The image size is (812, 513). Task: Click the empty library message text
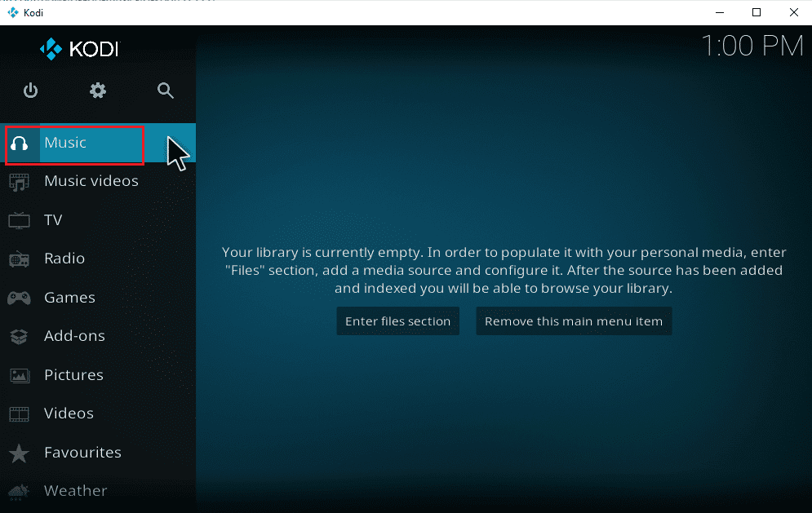[506, 269]
